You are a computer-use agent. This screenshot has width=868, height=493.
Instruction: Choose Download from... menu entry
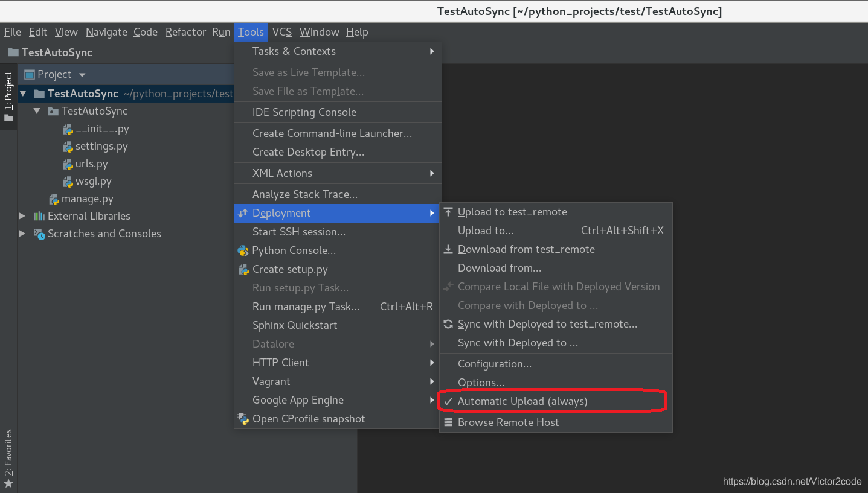pos(556,268)
